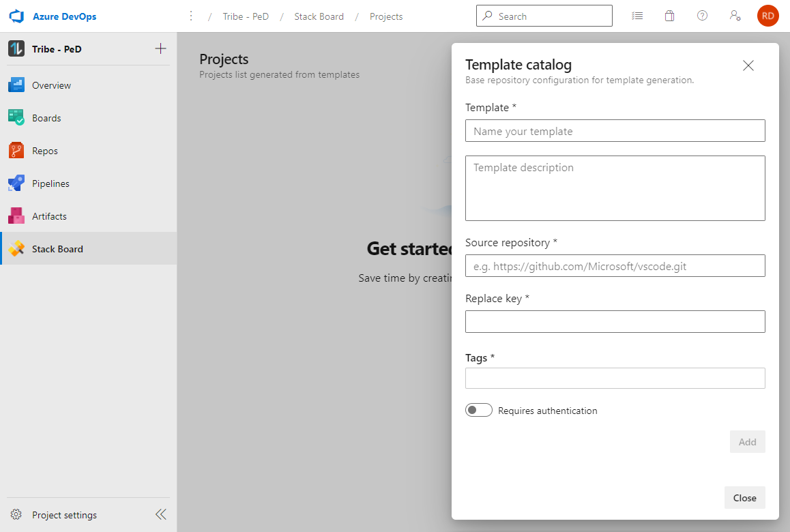Click the Overview sidebar icon
The height and width of the screenshot is (532, 790).
(16, 85)
